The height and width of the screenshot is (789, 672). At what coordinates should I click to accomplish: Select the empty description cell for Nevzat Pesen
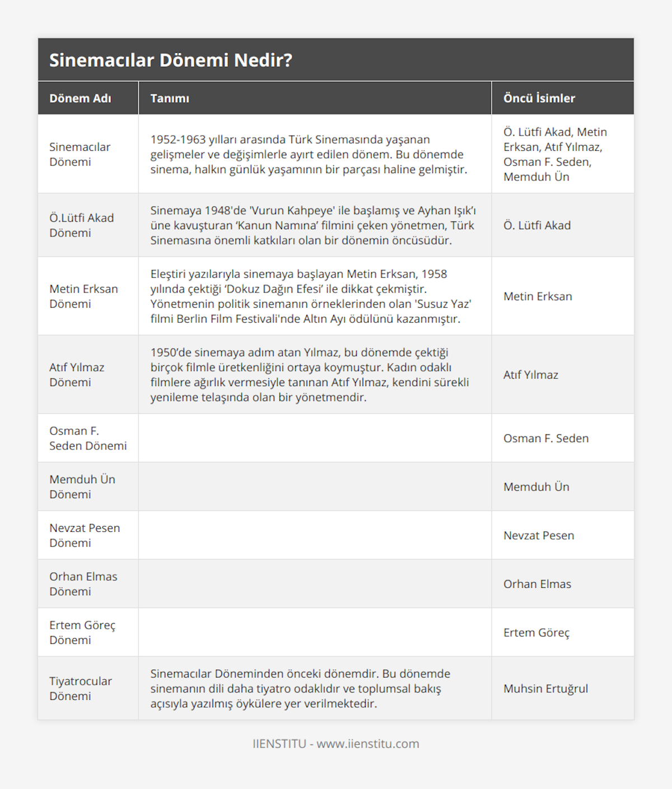315,535
